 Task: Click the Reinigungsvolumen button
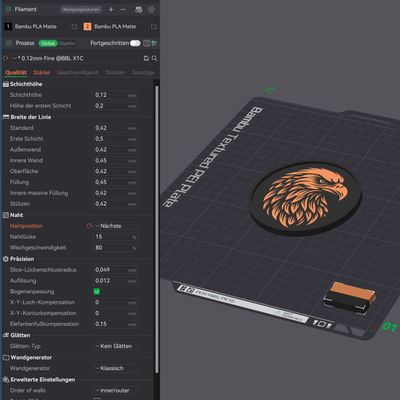point(81,10)
